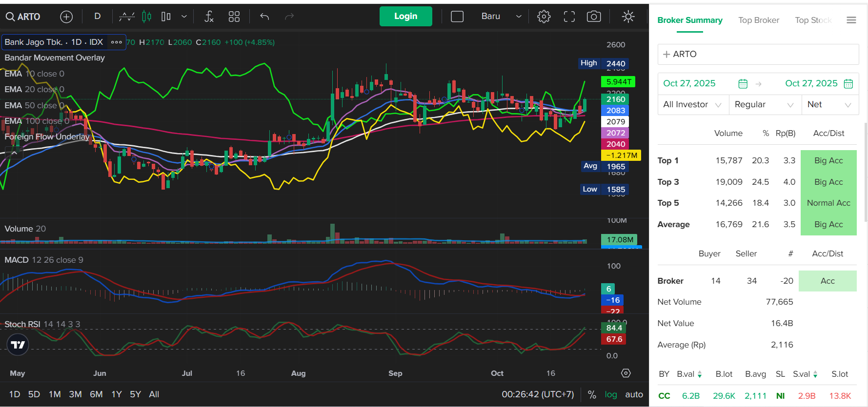Set chart range to 3M
868x407 pixels.
coord(75,394)
